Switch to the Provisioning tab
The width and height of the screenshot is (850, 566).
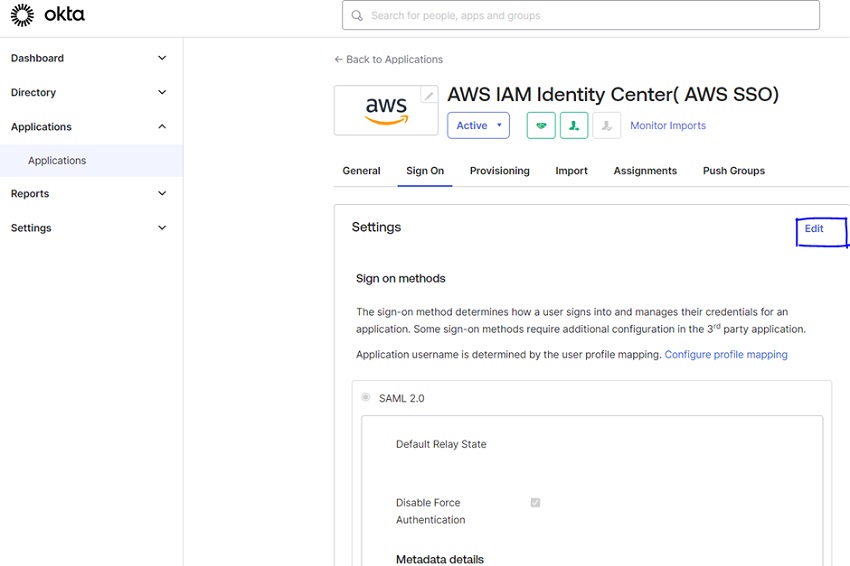click(499, 171)
